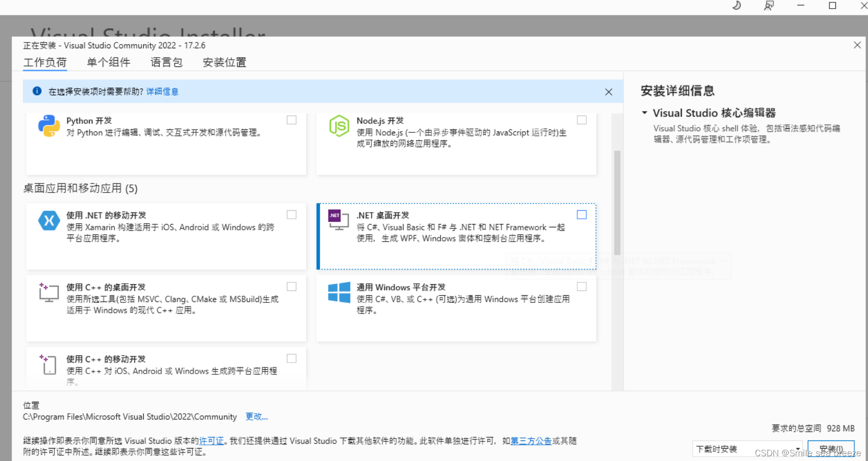
Task: Open the 许可证 license link
Action: [211, 440]
